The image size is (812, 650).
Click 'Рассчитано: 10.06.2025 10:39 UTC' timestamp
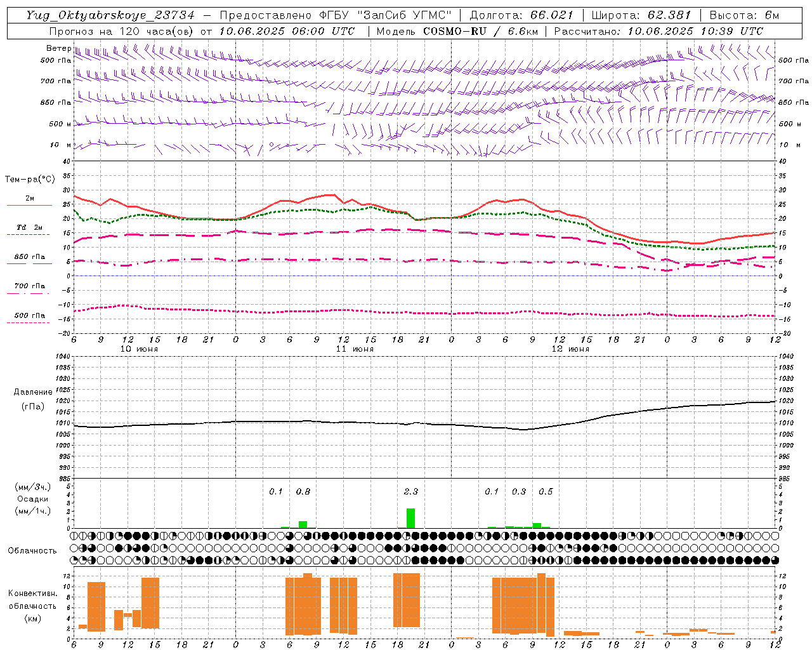pyautogui.click(x=658, y=31)
